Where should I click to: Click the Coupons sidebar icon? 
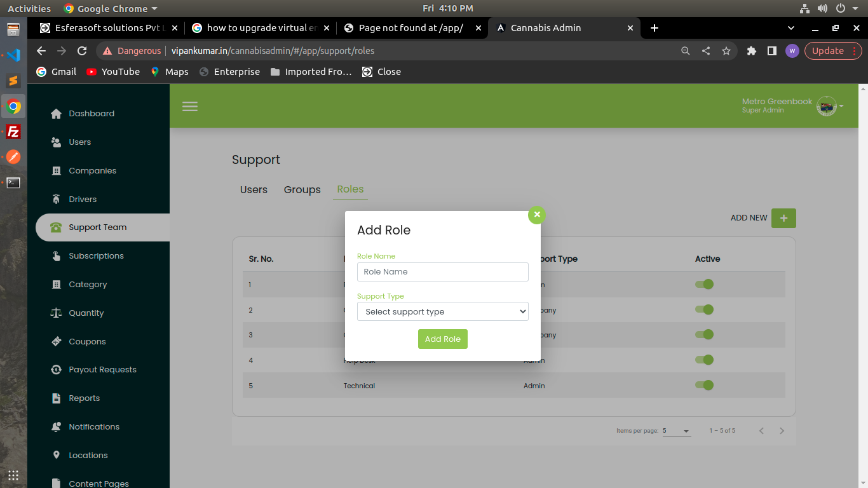57,341
